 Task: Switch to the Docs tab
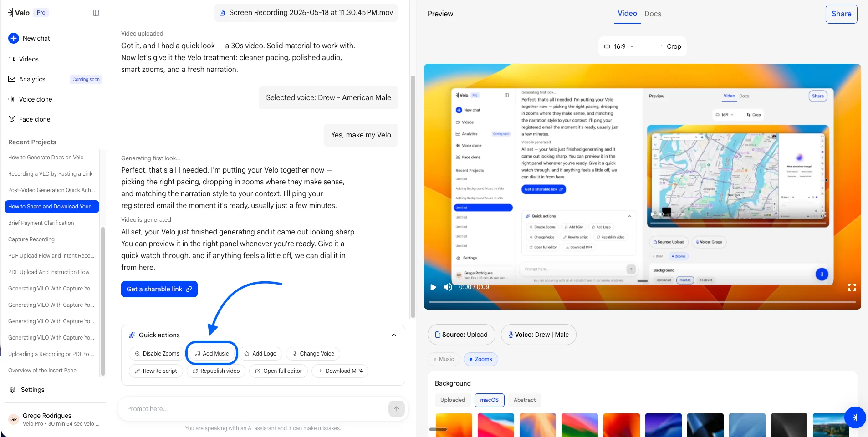pos(653,14)
